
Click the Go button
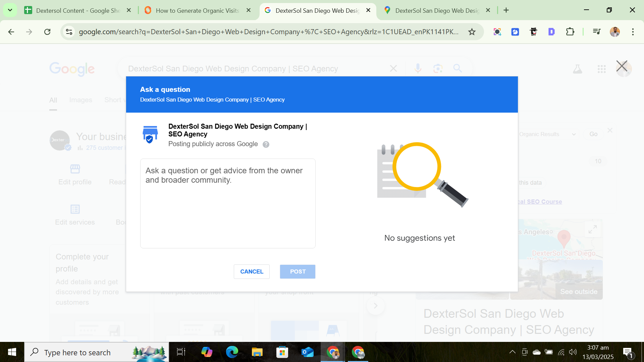(x=593, y=134)
